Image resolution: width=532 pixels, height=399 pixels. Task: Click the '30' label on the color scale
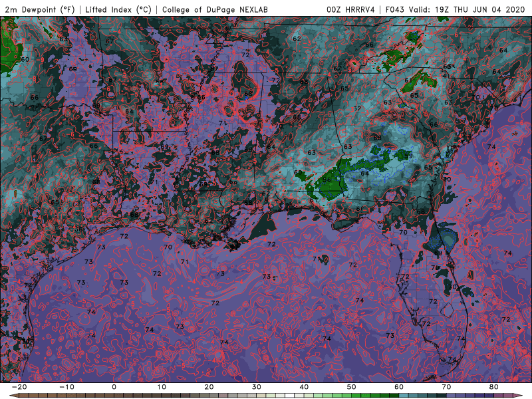[x=257, y=387]
